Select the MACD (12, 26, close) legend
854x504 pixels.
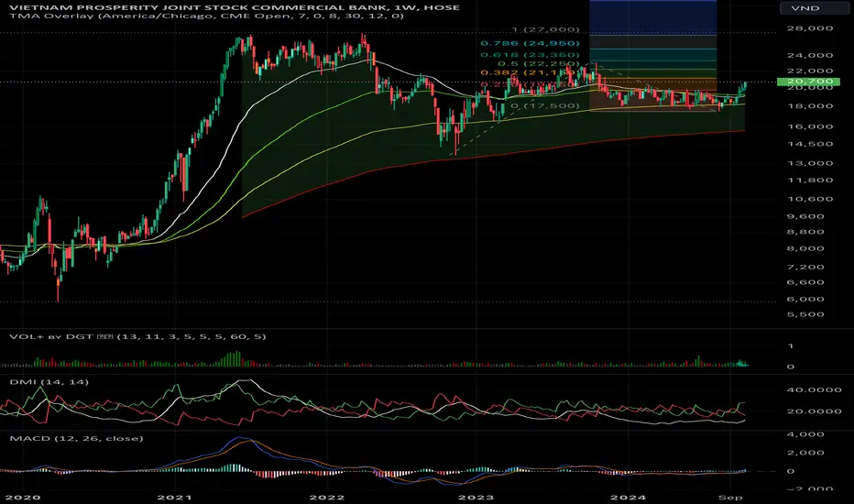pyautogui.click(x=76, y=438)
